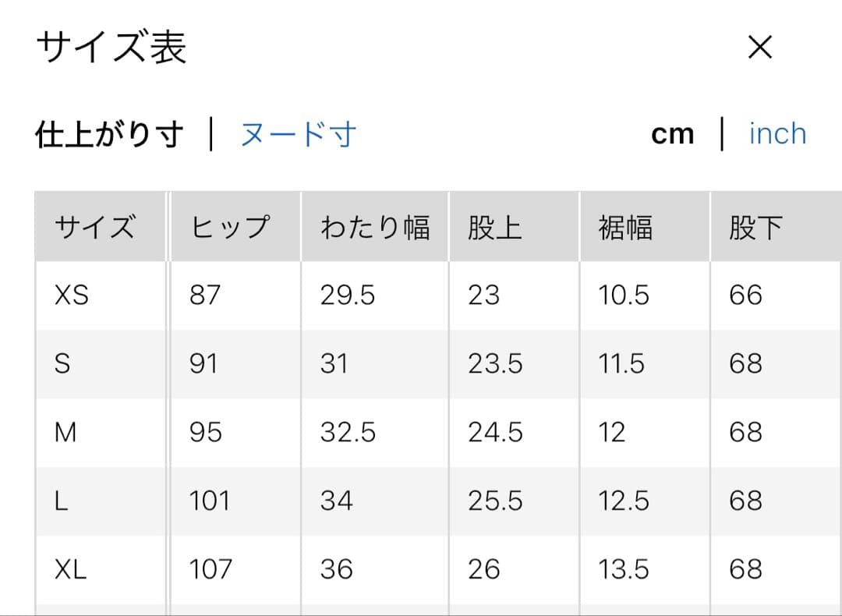Image resolution: width=842 pixels, height=616 pixels.
Task: Click the わたり幅 column header
Action: 374,228
